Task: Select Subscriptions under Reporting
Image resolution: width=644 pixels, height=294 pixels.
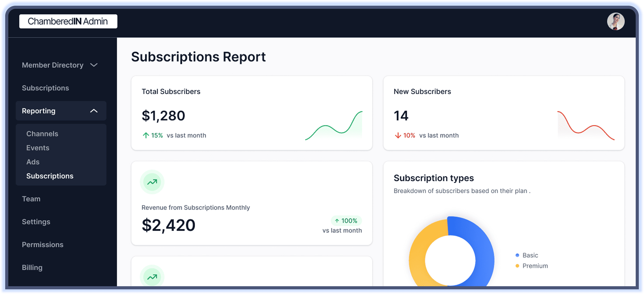Action: (x=50, y=176)
